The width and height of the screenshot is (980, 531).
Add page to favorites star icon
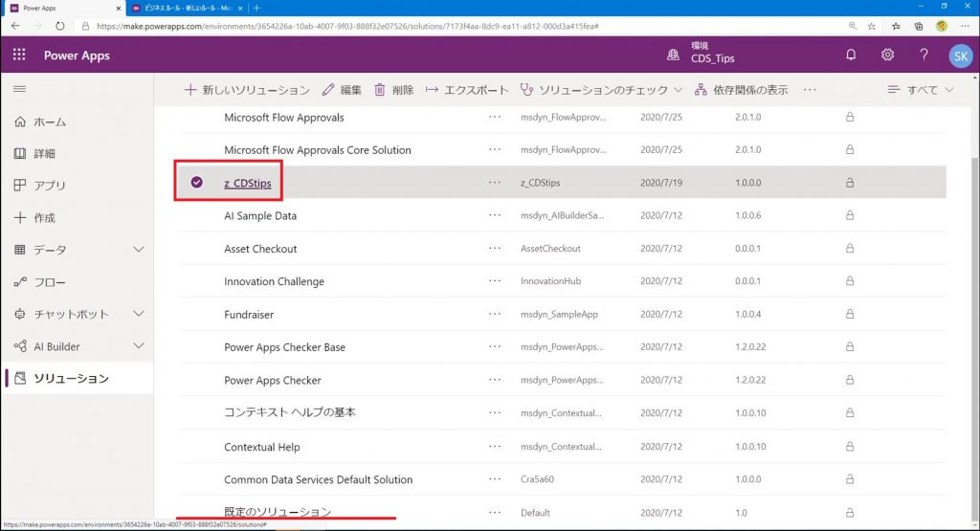tap(871, 26)
